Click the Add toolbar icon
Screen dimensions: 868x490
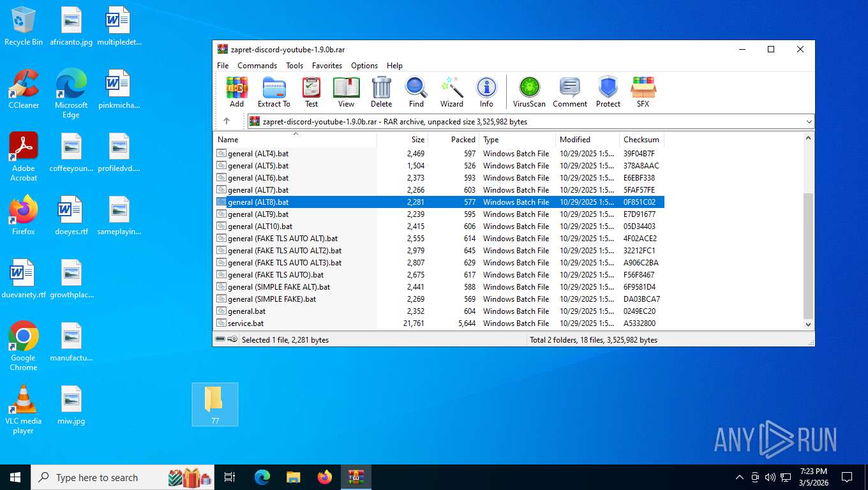[x=237, y=92]
